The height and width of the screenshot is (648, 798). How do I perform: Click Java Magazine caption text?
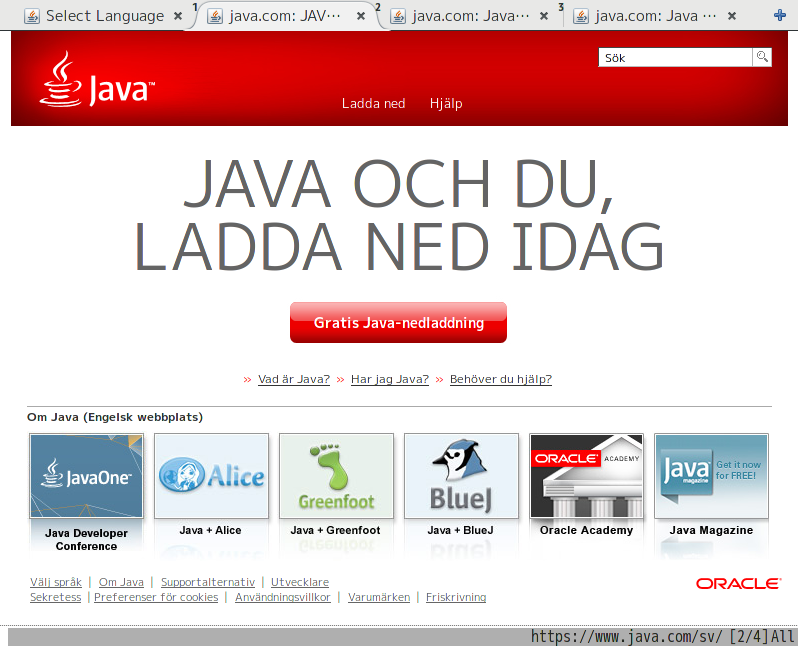(x=711, y=530)
